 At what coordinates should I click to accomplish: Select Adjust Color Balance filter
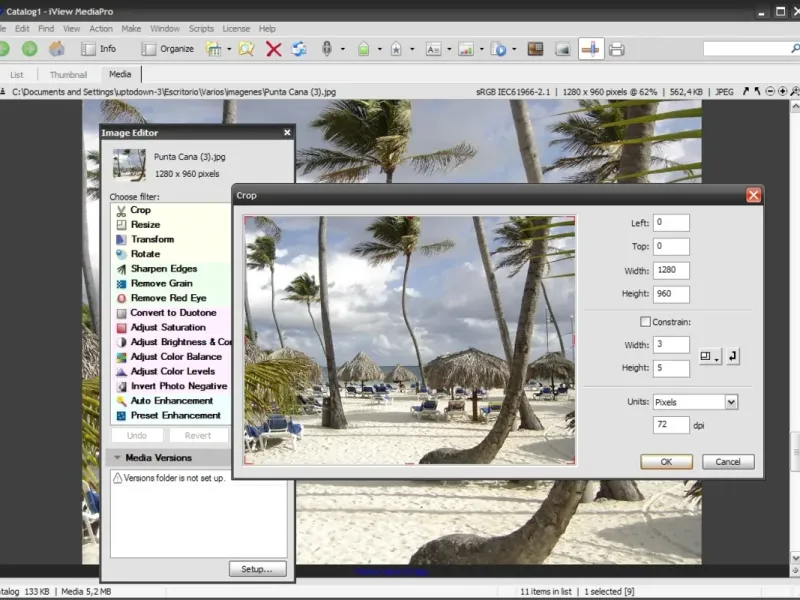point(175,357)
